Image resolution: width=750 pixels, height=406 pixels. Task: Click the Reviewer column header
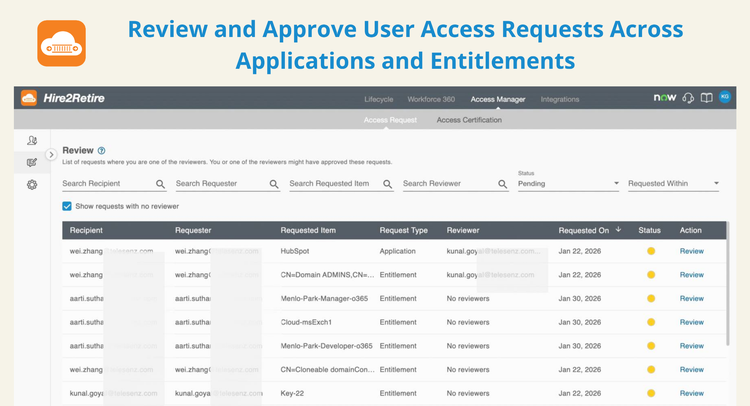[x=463, y=230]
